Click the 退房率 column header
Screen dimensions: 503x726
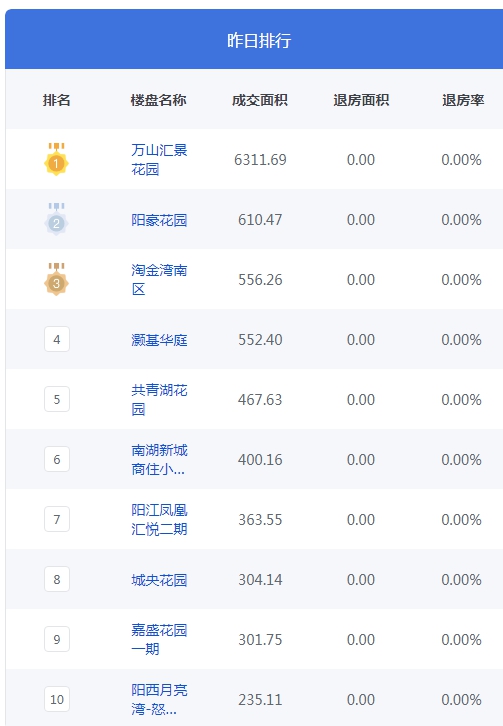[463, 100]
